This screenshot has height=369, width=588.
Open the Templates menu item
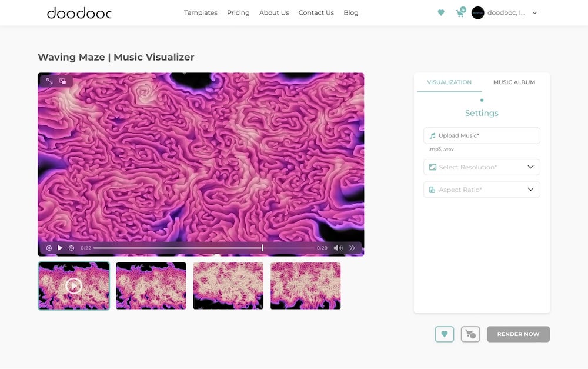(201, 12)
